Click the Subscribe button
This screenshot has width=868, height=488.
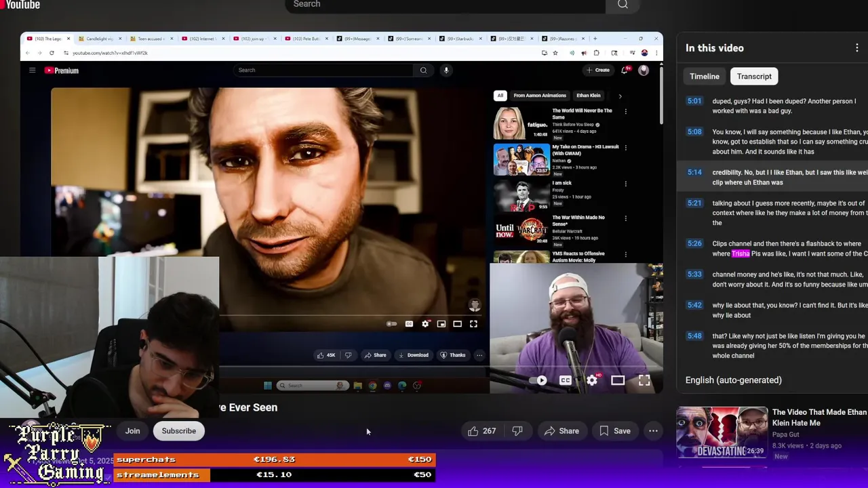(x=179, y=431)
